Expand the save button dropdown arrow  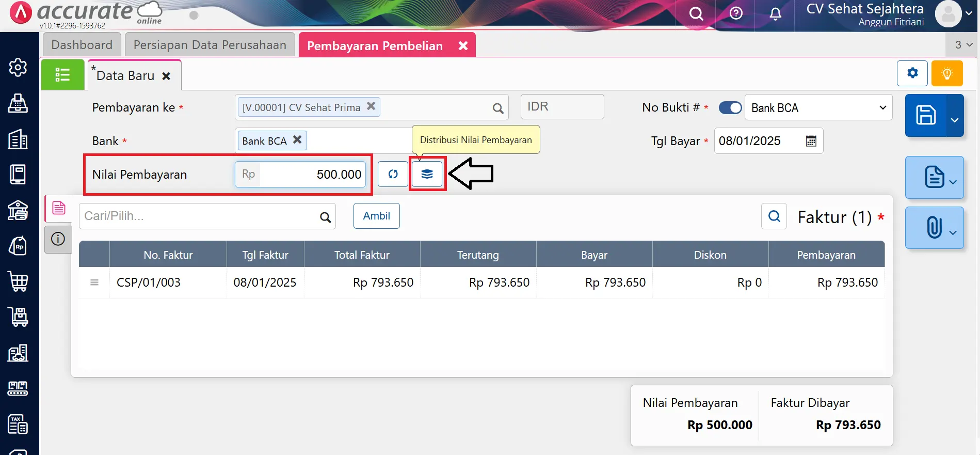pos(955,119)
